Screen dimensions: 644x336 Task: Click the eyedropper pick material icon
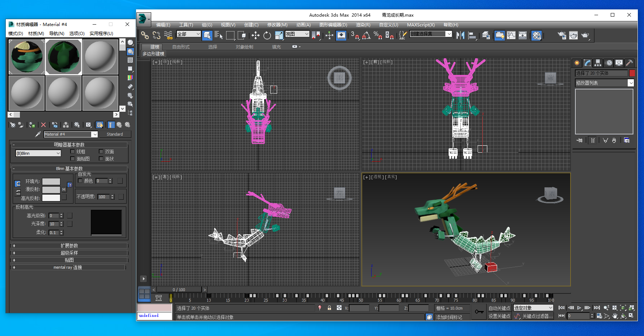click(38, 134)
